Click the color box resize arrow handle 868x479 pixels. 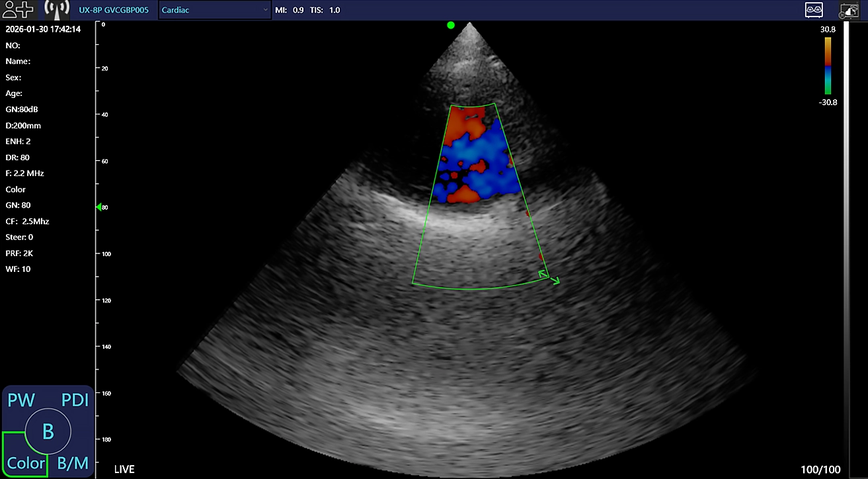(x=549, y=277)
